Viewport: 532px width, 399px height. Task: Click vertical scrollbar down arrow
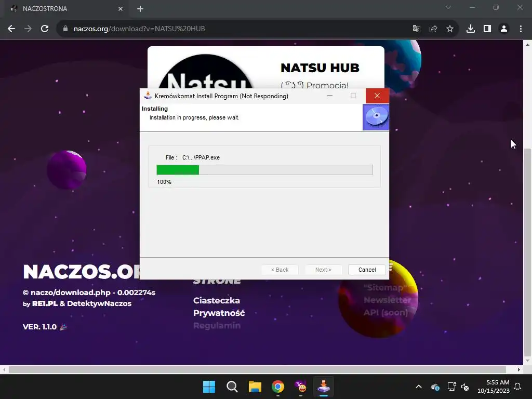point(527,361)
